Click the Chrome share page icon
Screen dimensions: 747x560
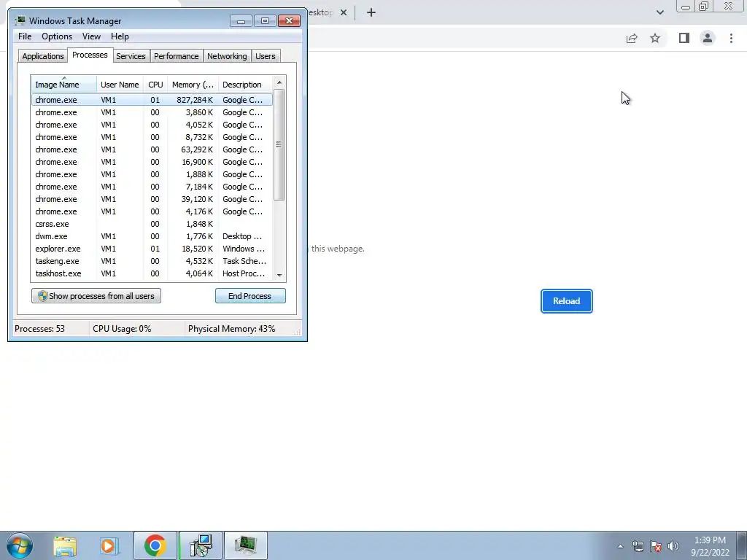(632, 38)
